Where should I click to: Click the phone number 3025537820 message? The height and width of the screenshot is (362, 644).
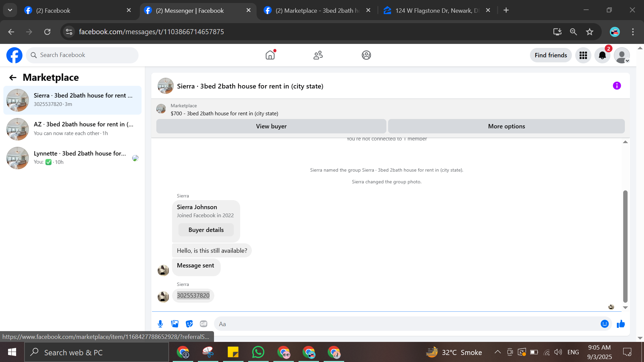193,296
